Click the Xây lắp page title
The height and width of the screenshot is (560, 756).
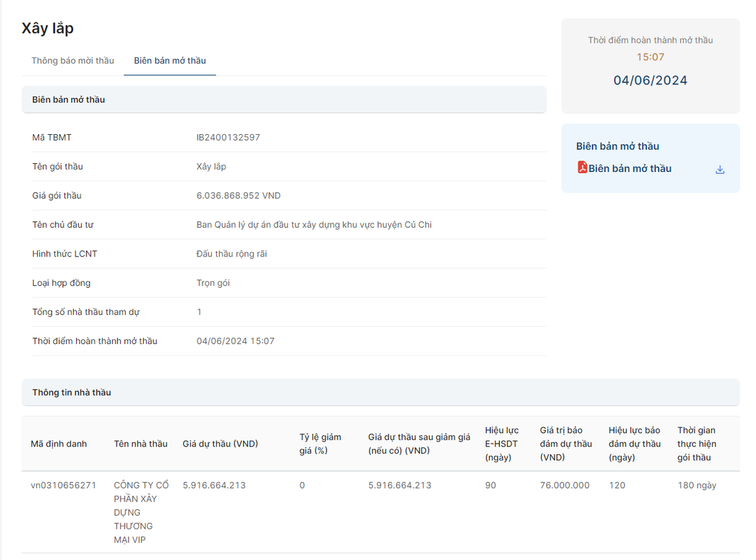coord(48,28)
